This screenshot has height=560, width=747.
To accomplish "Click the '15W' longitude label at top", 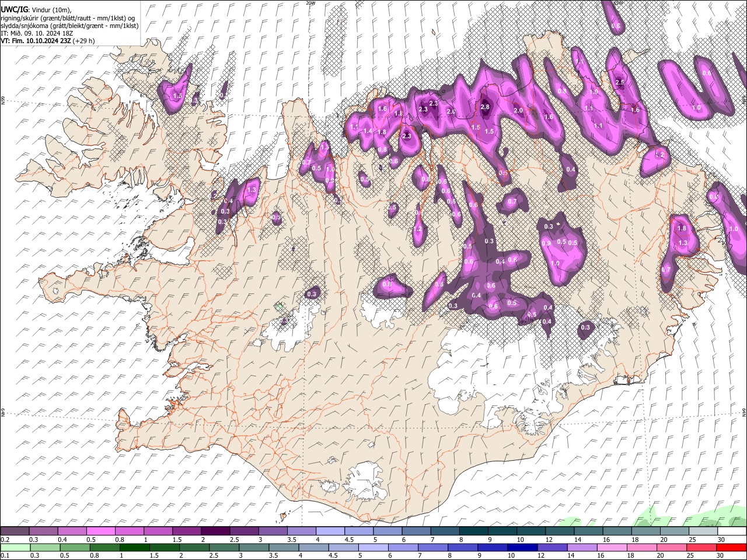I will (x=619, y=3).
